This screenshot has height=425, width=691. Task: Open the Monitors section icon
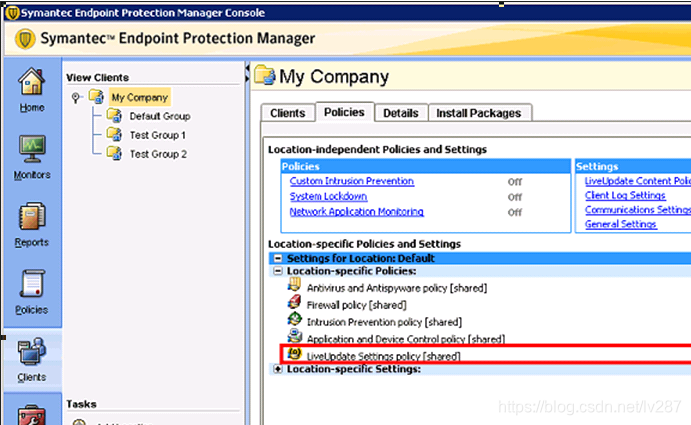click(32, 149)
